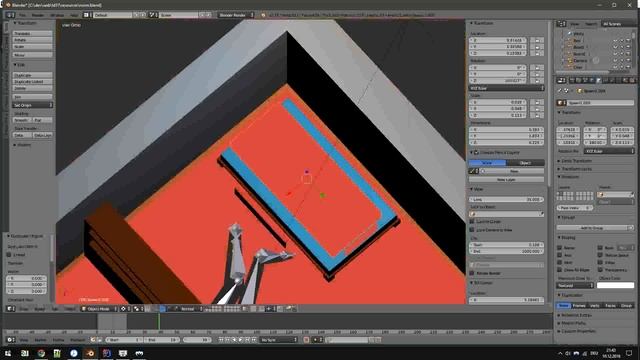The height and width of the screenshot is (360, 640).
Task: Adjust the Lens value slider
Action: pos(506,200)
